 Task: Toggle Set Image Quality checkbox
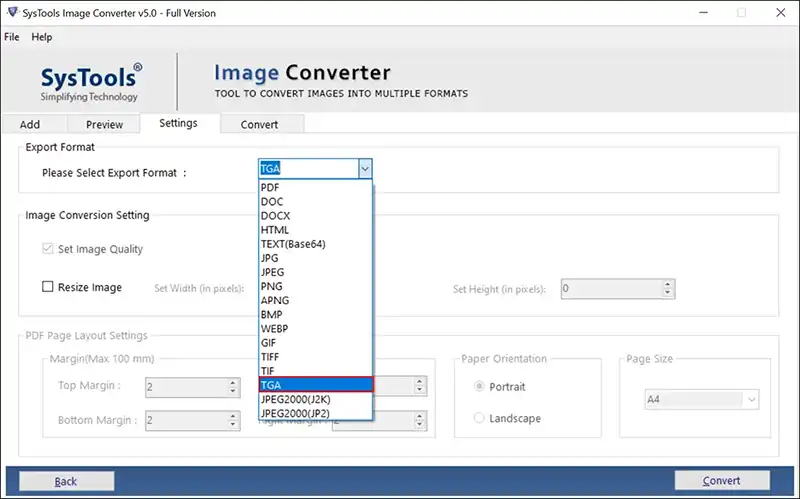(x=47, y=249)
